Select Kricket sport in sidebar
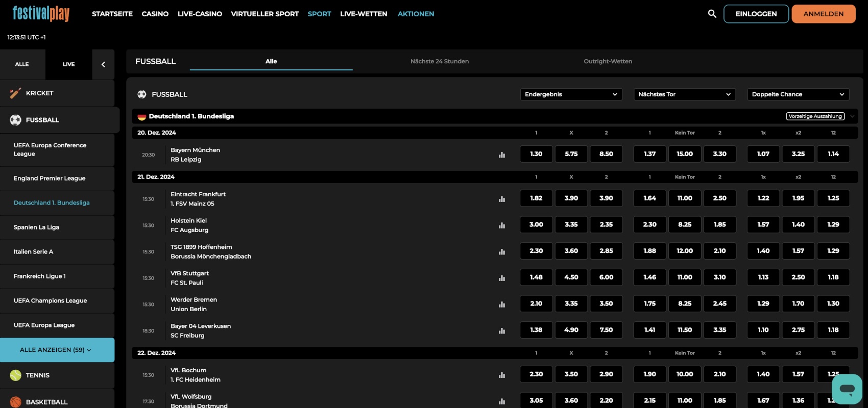 pos(39,93)
